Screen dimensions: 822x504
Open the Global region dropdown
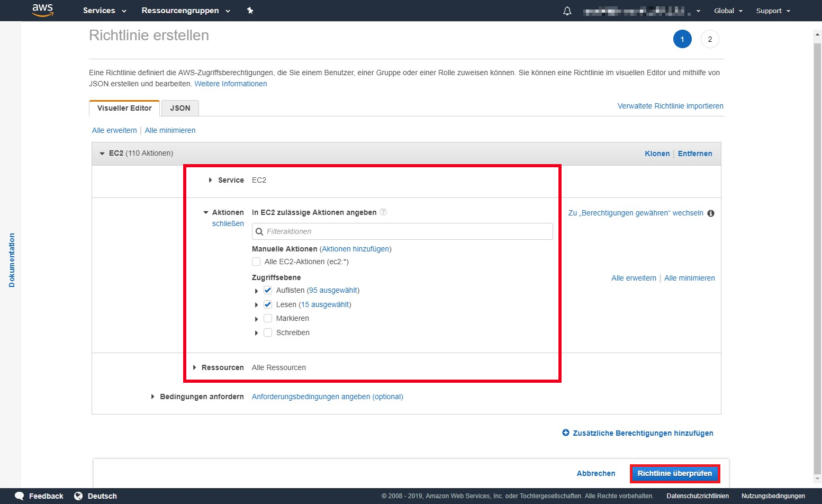pyautogui.click(x=728, y=11)
